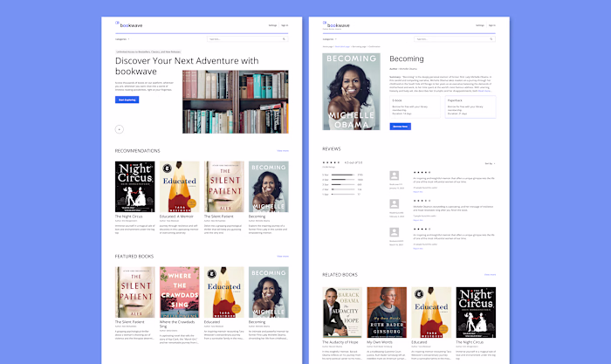Click bookwave logo on the home page
The width and height of the screenshot is (611, 364).
pos(129,24)
